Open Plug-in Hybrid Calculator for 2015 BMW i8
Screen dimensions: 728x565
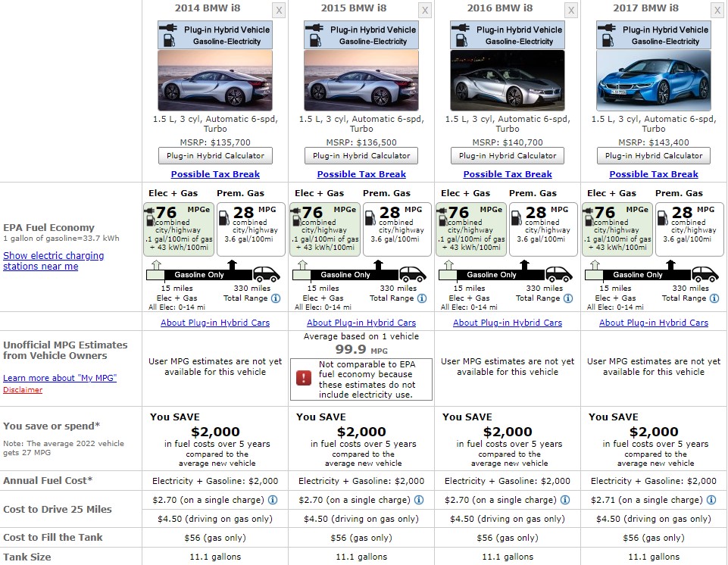[361, 155]
